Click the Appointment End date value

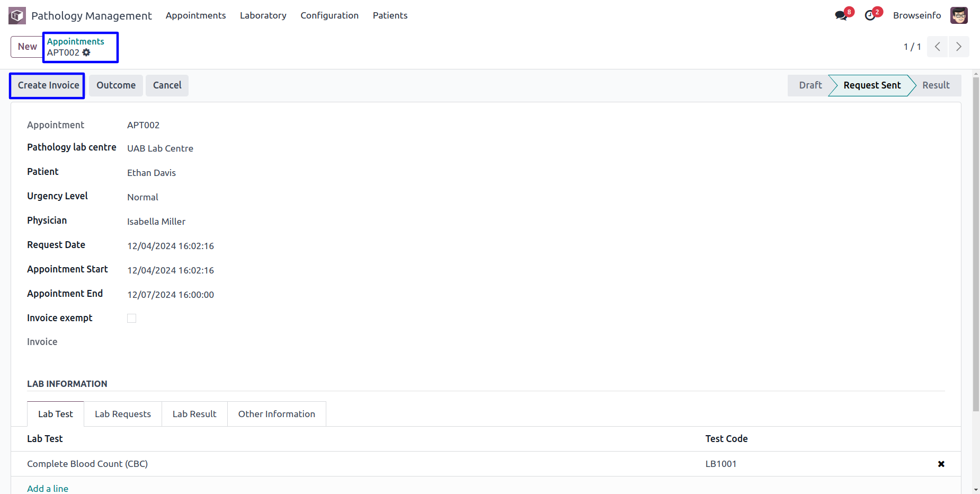[x=171, y=295]
